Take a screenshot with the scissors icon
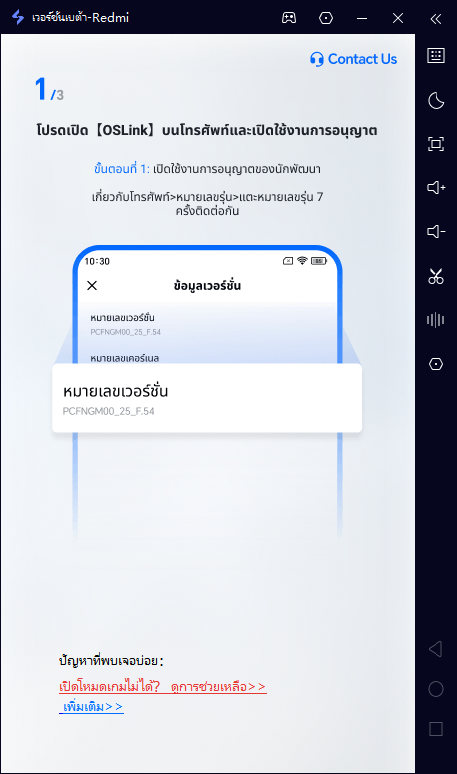457x774 pixels. coord(436,276)
